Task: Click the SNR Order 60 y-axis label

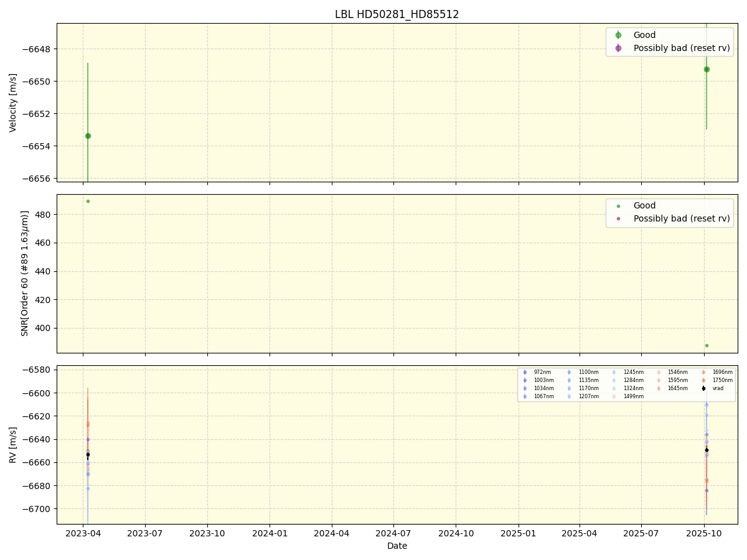Action: pyautogui.click(x=25, y=273)
